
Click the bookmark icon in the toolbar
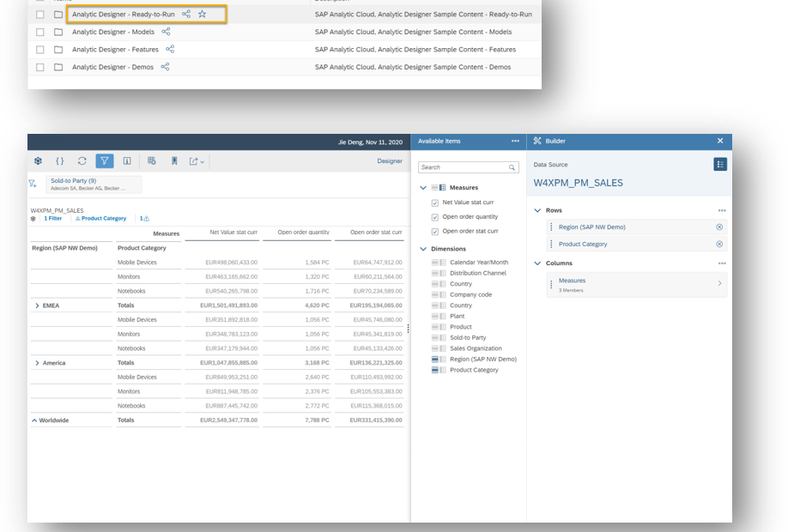point(174,160)
